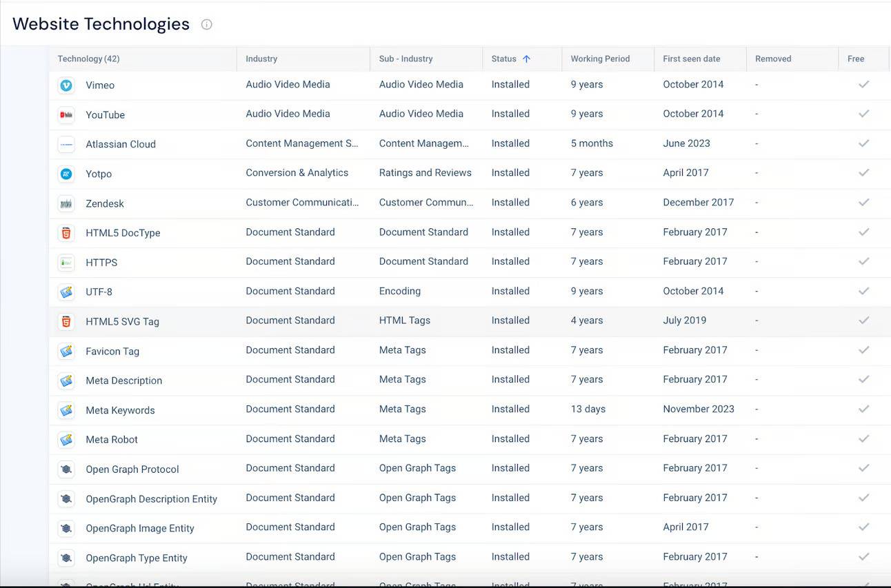Click the HTTPS row icon
This screenshot has width=891, height=588.
coord(66,263)
